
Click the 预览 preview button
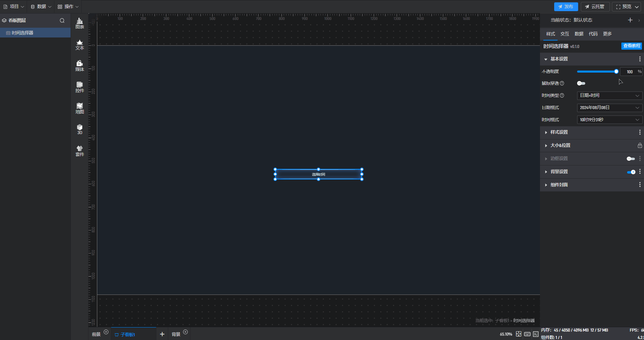[623, 7]
